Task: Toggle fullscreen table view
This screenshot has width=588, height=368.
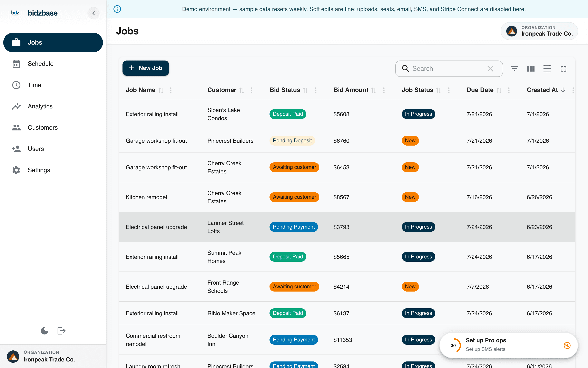Action: point(563,69)
